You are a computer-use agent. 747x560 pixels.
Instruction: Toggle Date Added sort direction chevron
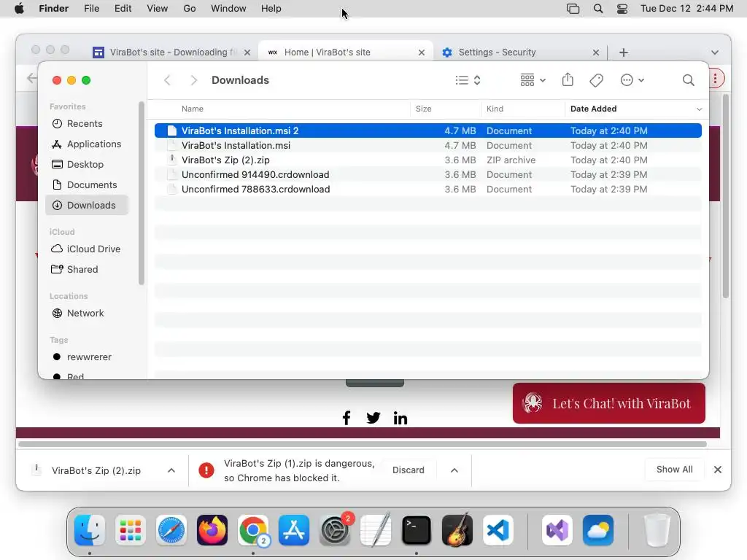(x=699, y=109)
